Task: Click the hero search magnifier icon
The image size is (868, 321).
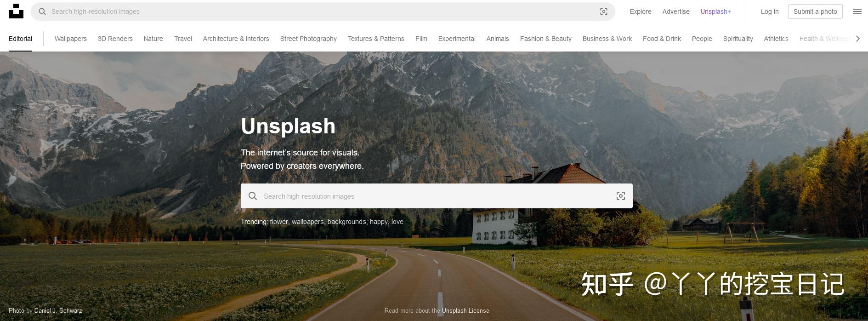Action: click(253, 196)
